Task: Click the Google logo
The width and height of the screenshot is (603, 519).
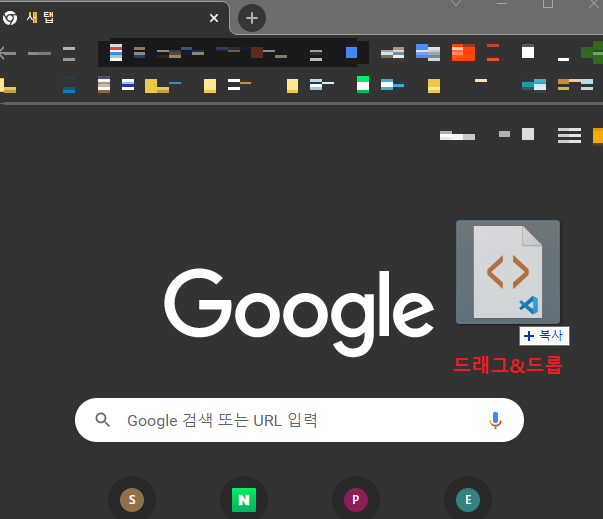Action: pyautogui.click(x=299, y=312)
